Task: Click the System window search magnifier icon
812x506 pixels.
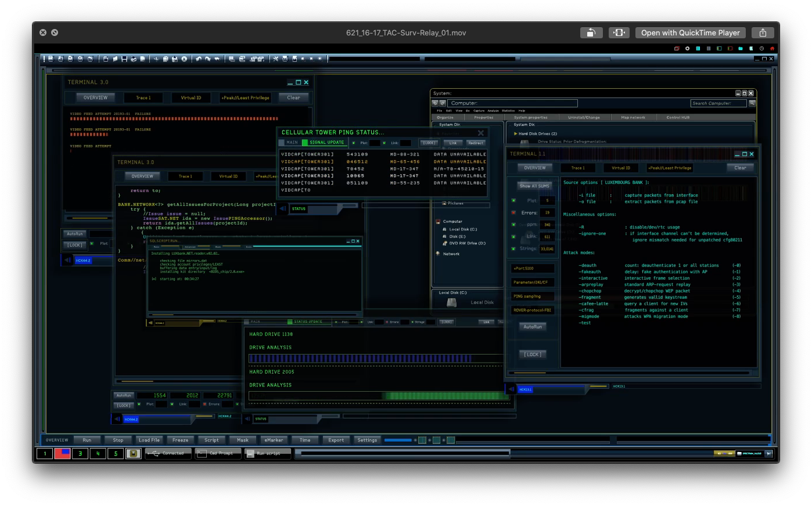Action: click(x=752, y=103)
